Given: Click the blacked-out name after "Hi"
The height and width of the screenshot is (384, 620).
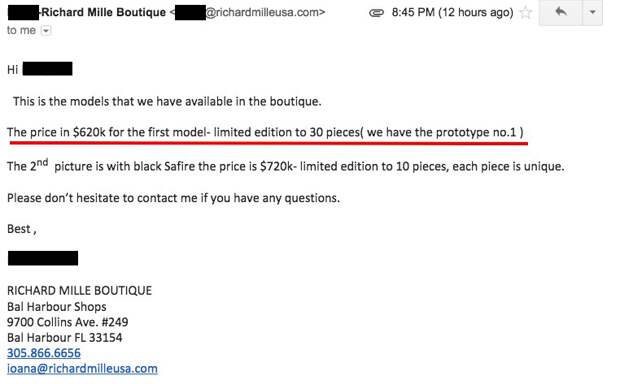Looking at the screenshot, I should coord(47,69).
